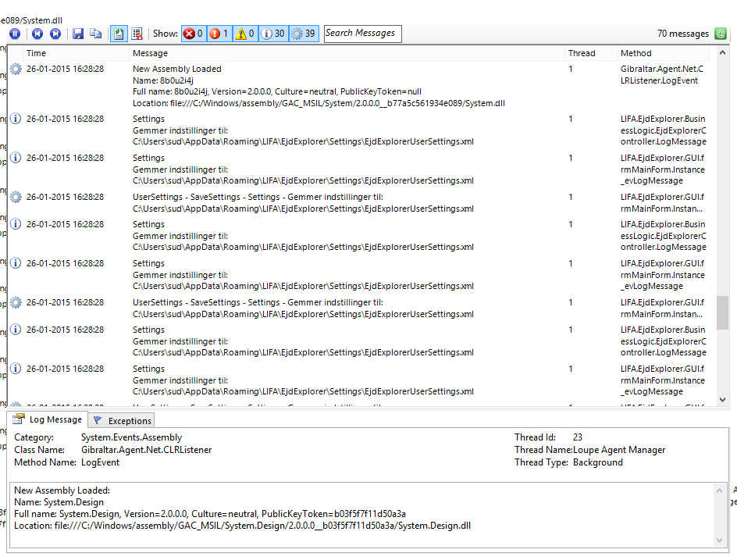Jump to the last log message
737x560 pixels.
click(x=55, y=34)
